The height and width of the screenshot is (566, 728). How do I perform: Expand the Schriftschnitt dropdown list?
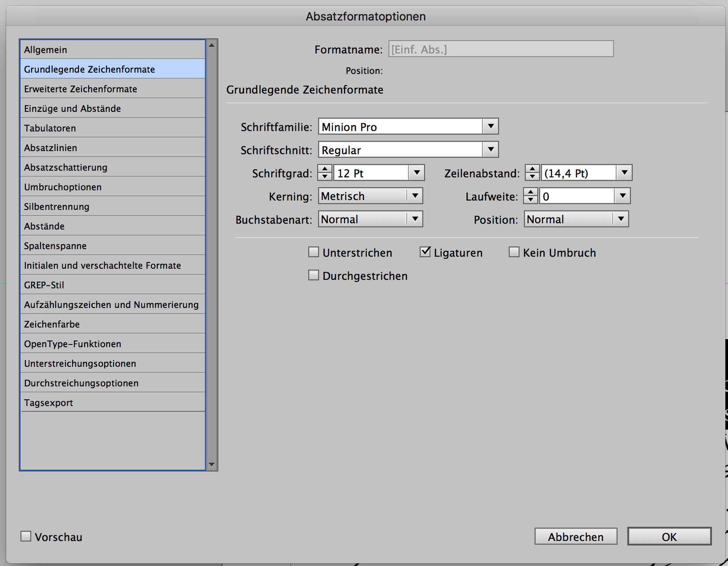[x=491, y=149]
